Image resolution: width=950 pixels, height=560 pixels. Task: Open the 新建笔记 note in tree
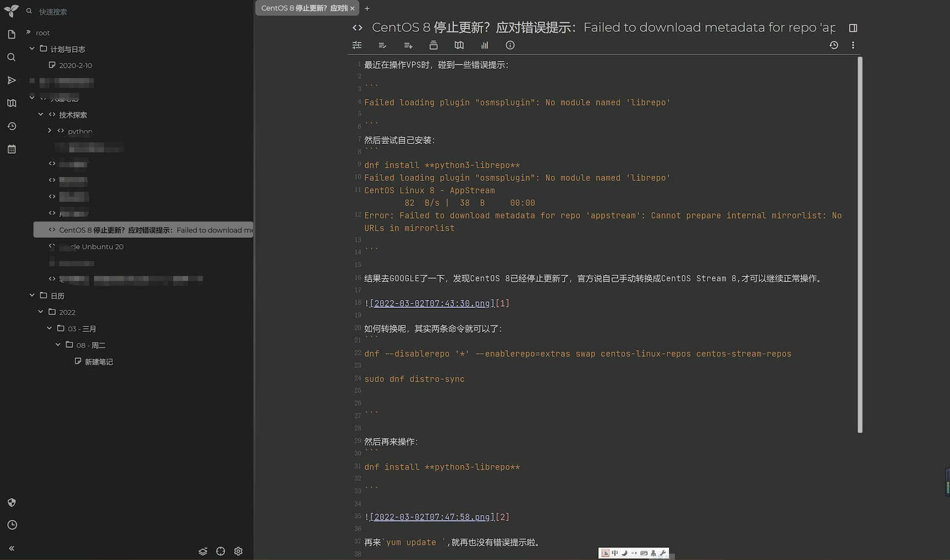(98, 362)
